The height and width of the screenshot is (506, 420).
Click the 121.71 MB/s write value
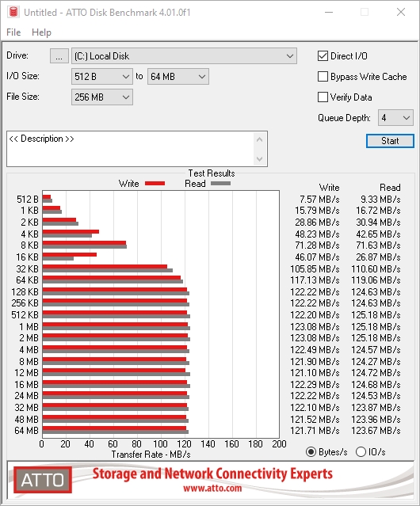tap(315, 431)
